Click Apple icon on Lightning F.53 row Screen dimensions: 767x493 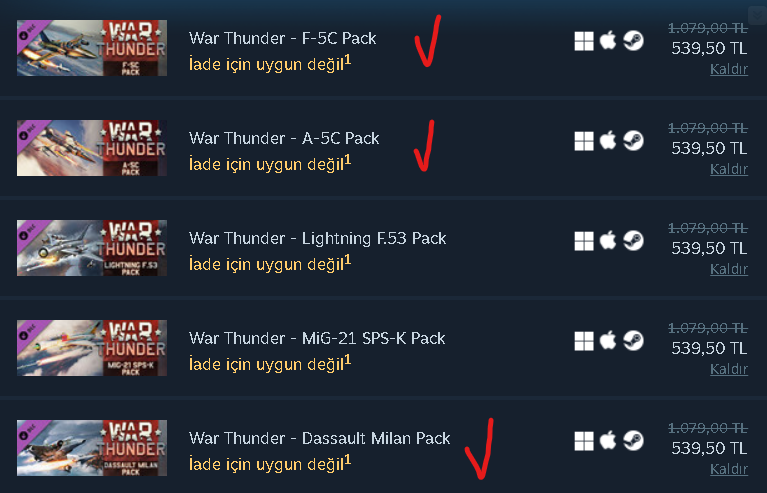click(x=608, y=241)
